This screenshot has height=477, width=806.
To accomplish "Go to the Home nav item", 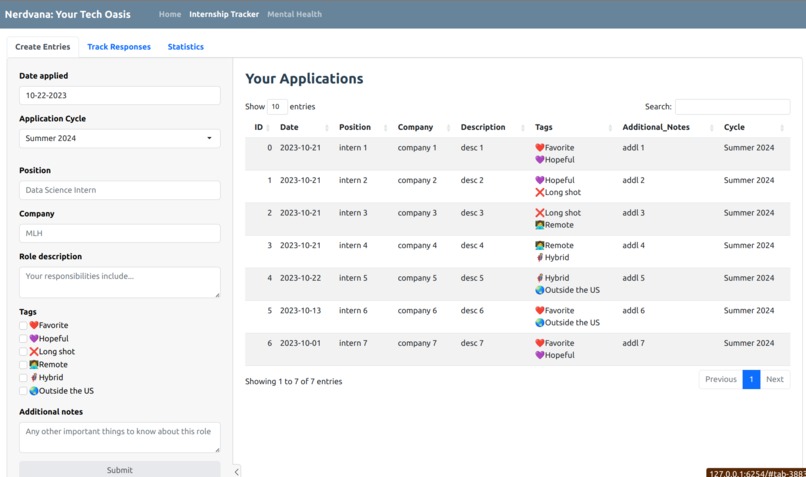I will pyautogui.click(x=170, y=14).
